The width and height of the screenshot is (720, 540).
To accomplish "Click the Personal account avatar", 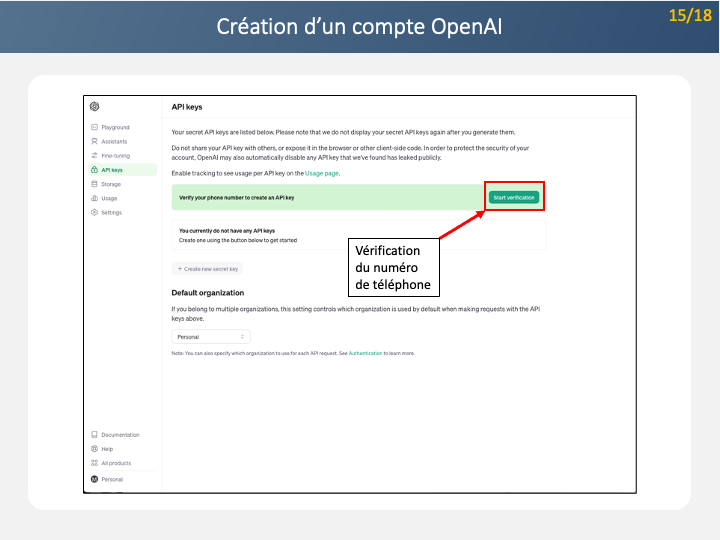I will [94, 480].
